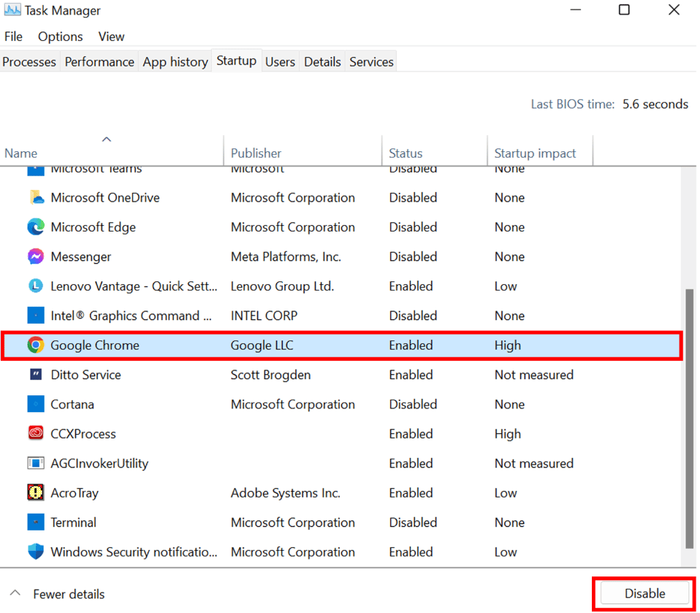Viewport: 700px width, 613px height.
Task: Click the Terminal app icon
Action: (36, 522)
